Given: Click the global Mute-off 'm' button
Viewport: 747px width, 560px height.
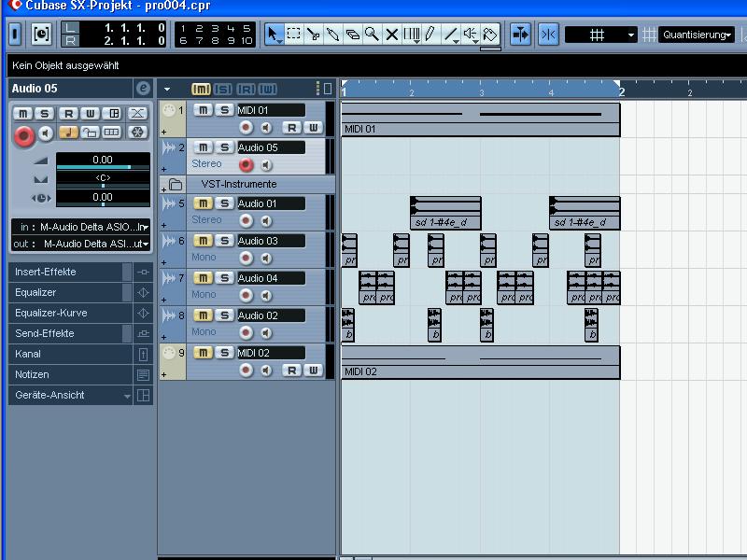Looking at the screenshot, I should (201, 89).
